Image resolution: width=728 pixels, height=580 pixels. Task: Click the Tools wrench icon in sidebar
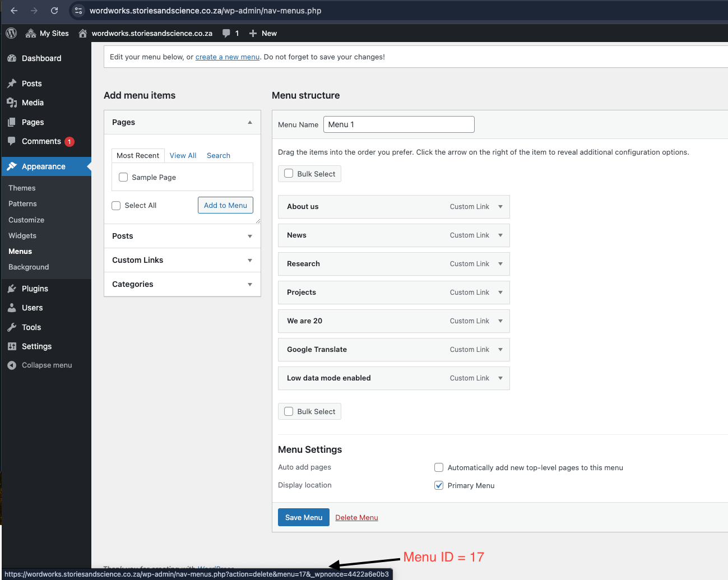point(12,327)
